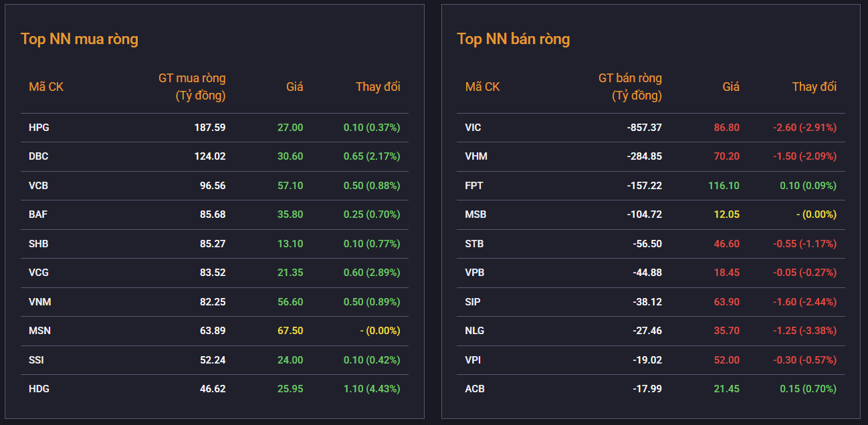Click MSN net buy value 63.89
Screen dimensions: 868x425
coord(213,331)
